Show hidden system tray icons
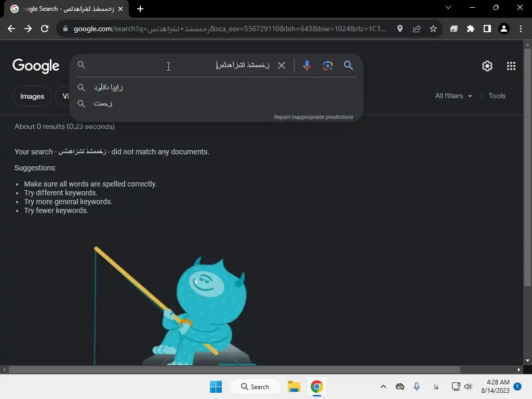This screenshot has width=532, height=399. [383, 387]
